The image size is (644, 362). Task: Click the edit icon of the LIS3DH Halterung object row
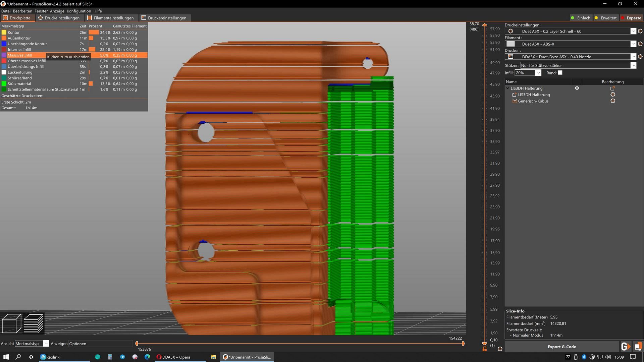tap(612, 88)
